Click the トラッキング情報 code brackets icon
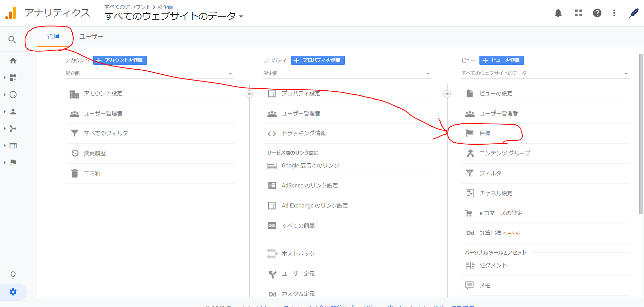 point(272,134)
